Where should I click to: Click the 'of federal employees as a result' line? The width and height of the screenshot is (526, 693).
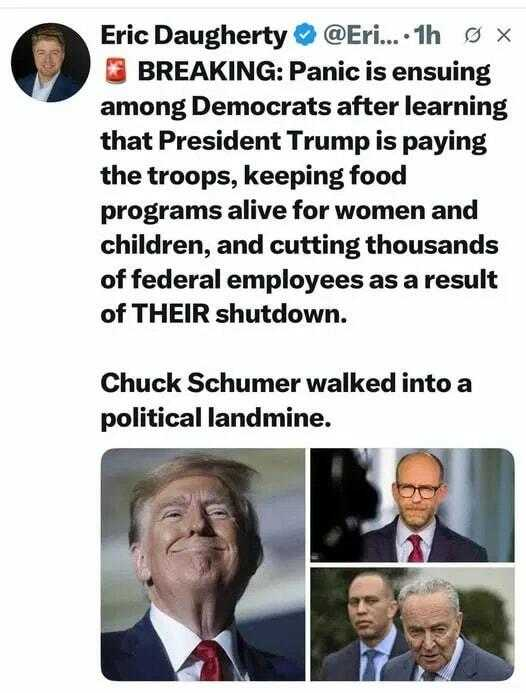299,279
